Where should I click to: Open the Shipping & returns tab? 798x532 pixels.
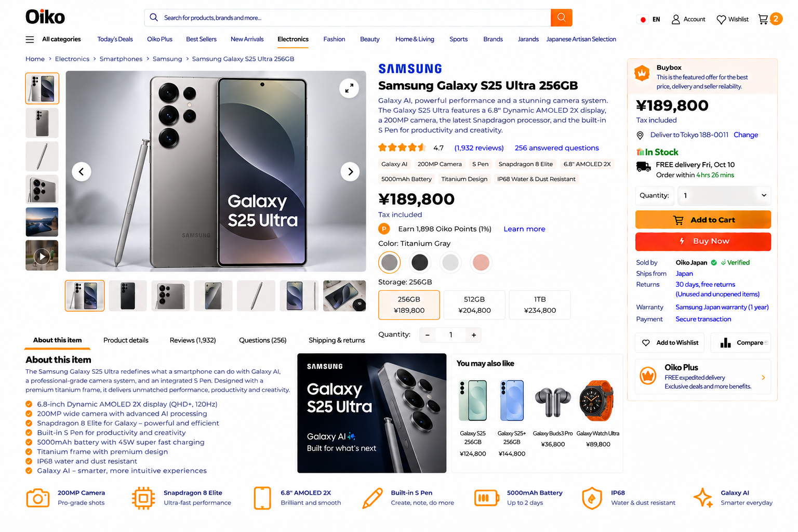coord(337,340)
